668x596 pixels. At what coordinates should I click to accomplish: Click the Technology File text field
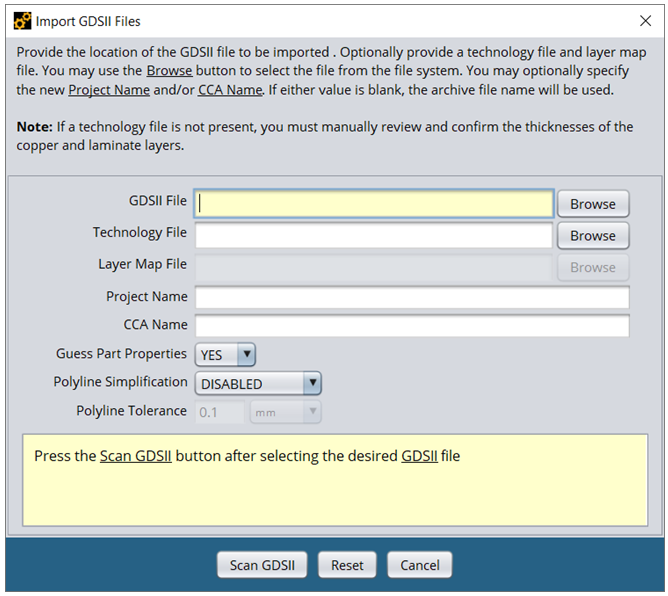pyautogui.click(x=374, y=235)
